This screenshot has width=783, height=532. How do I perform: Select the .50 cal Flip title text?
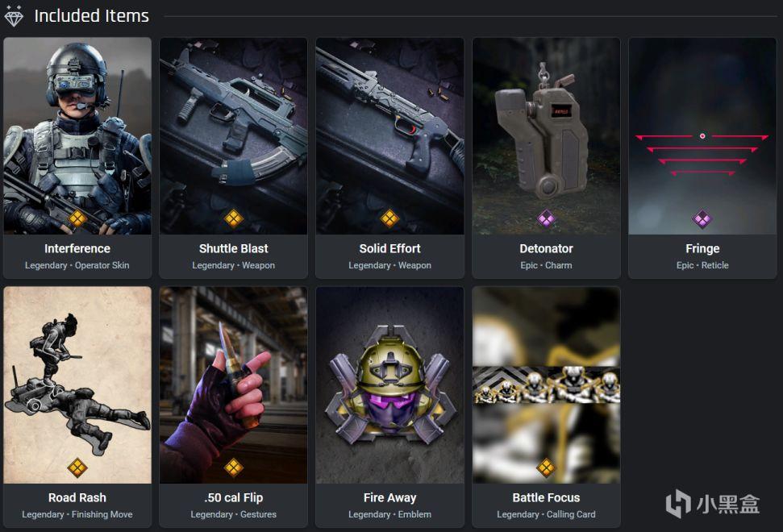point(233,497)
